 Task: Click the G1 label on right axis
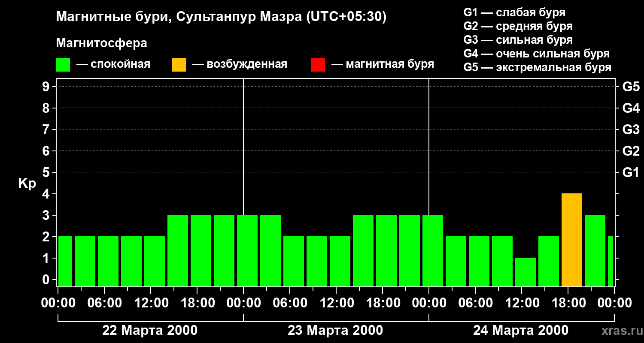pyautogui.click(x=631, y=173)
